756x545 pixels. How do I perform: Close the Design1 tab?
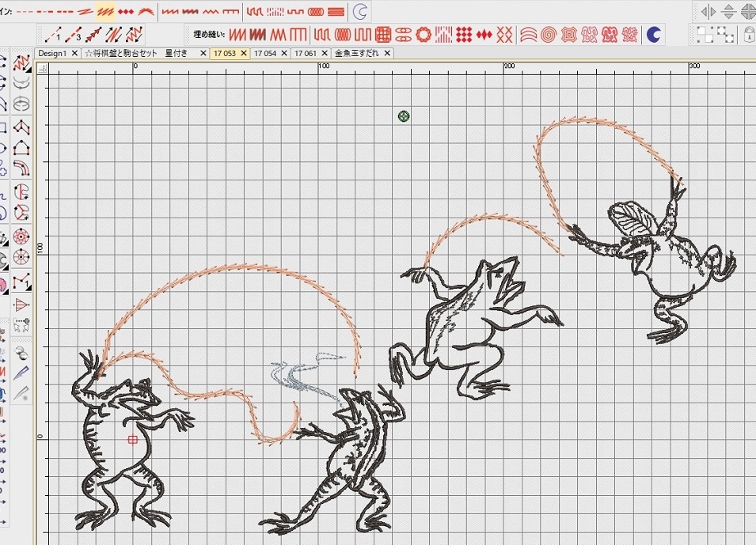(74, 54)
